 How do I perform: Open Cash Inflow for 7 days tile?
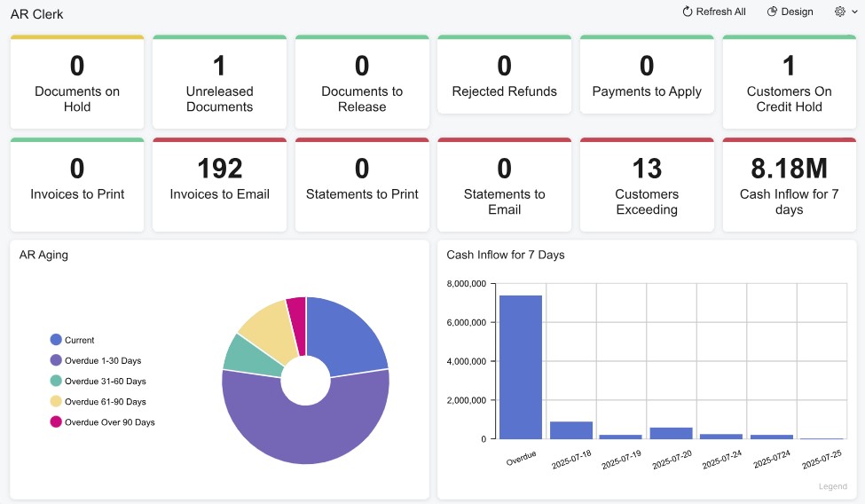[789, 185]
